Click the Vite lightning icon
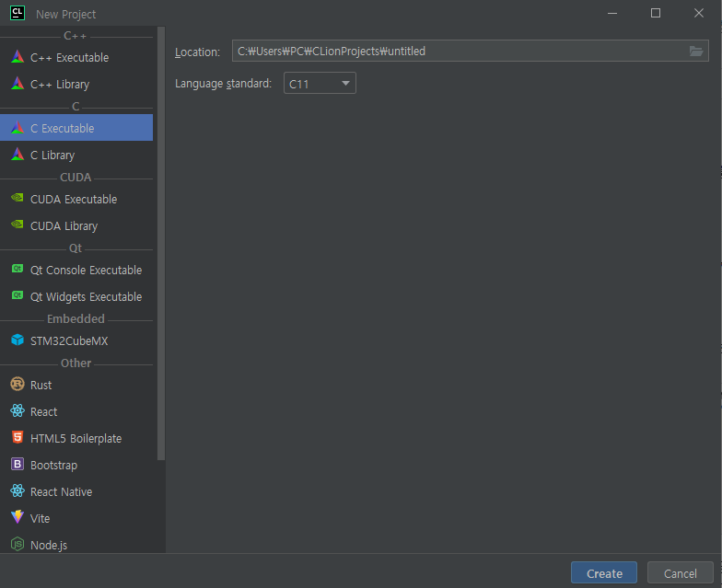The image size is (722, 588). [x=17, y=517]
